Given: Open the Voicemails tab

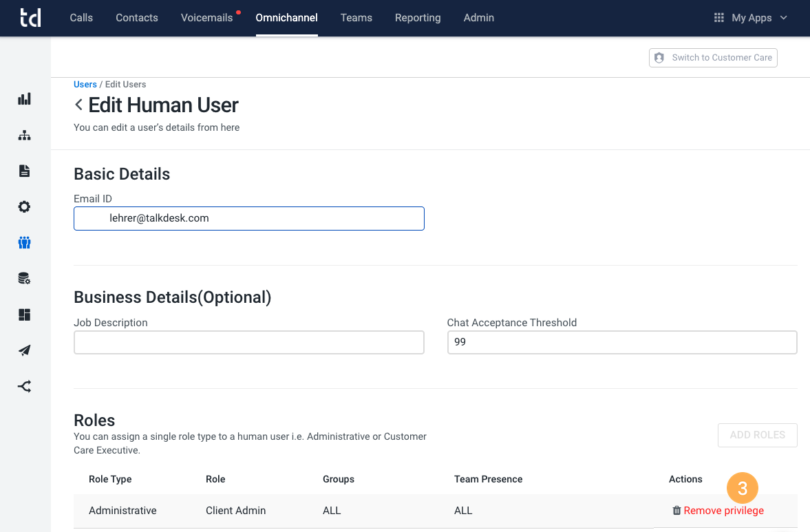Looking at the screenshot, I should coord(206,18).
